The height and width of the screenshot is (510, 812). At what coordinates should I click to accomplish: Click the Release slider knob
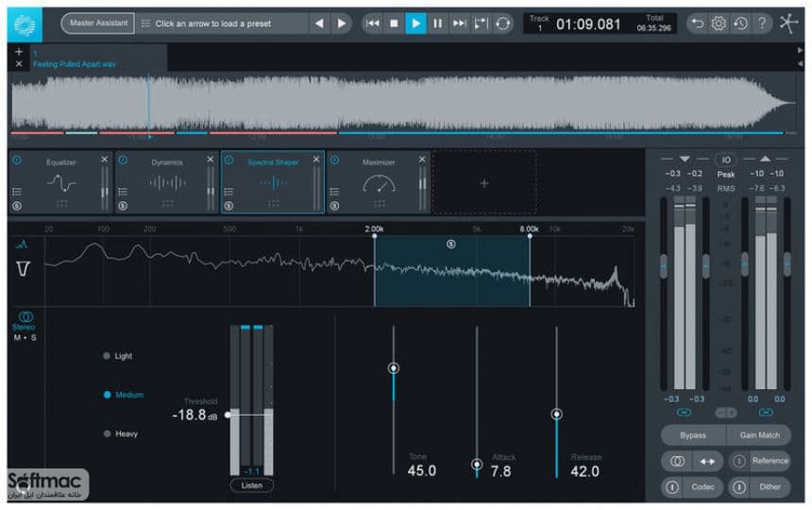[557, 415]
